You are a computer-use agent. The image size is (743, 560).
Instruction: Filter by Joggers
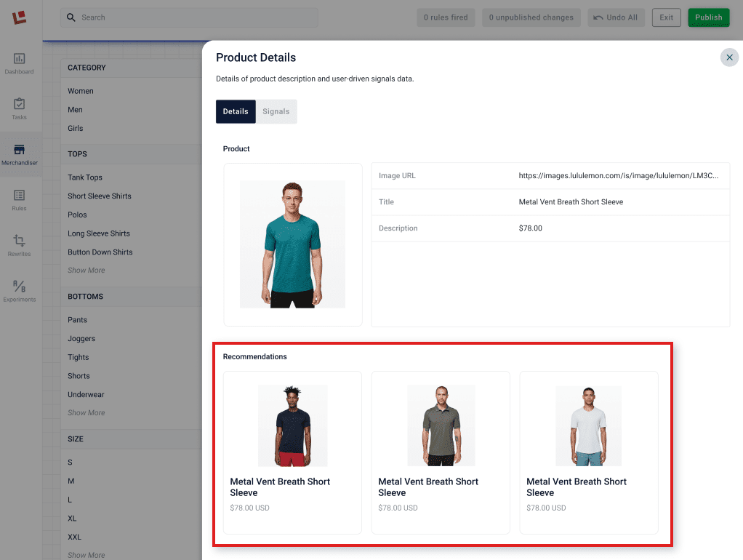coord(81,339)
